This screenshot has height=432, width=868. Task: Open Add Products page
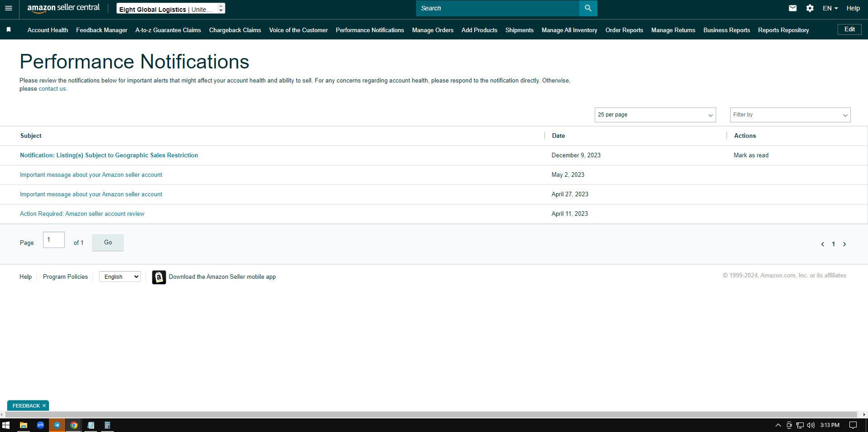coord(479,30)
